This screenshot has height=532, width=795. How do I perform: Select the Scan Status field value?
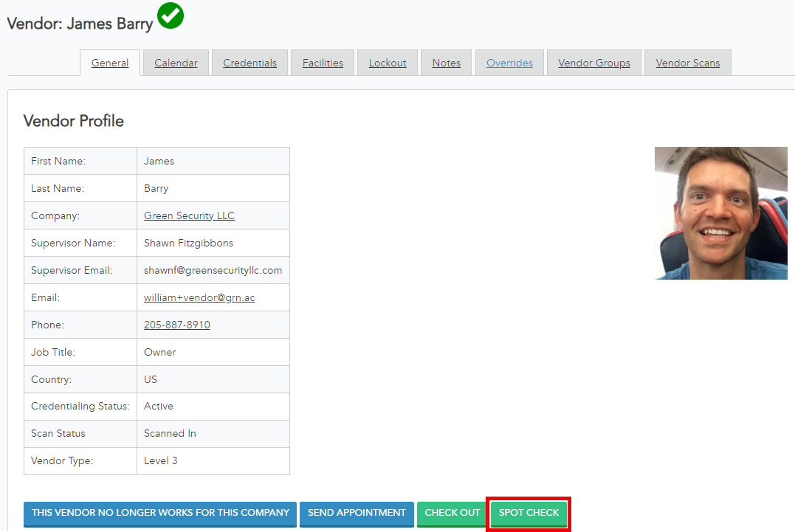[x=169, y=434]
